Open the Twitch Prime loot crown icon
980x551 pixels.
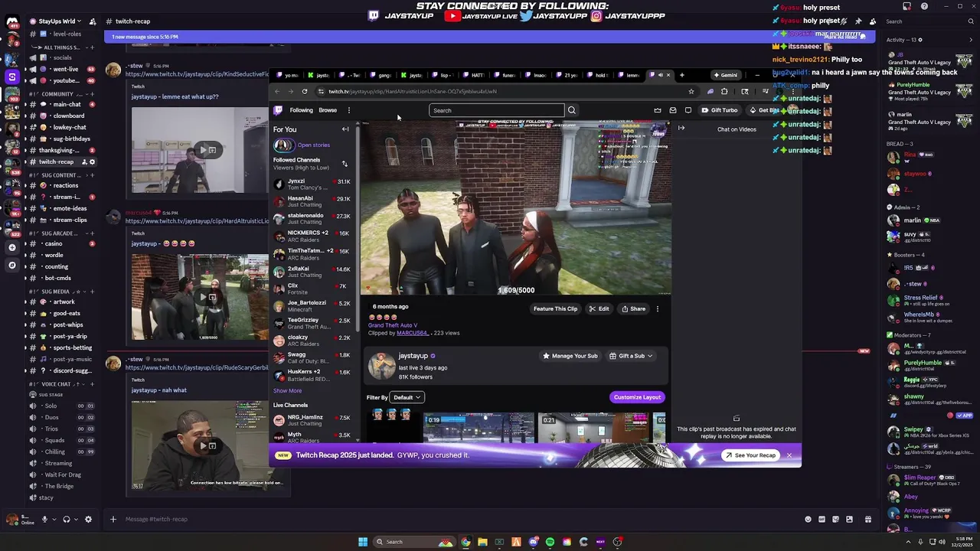(x=657, y=110)
